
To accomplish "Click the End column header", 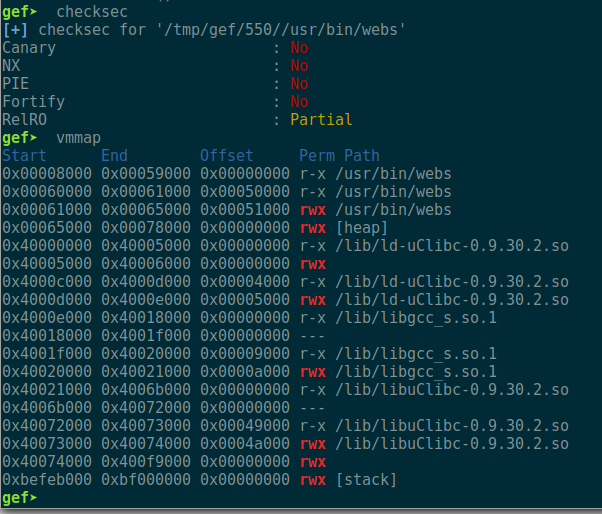I will [x=114, y=155].
